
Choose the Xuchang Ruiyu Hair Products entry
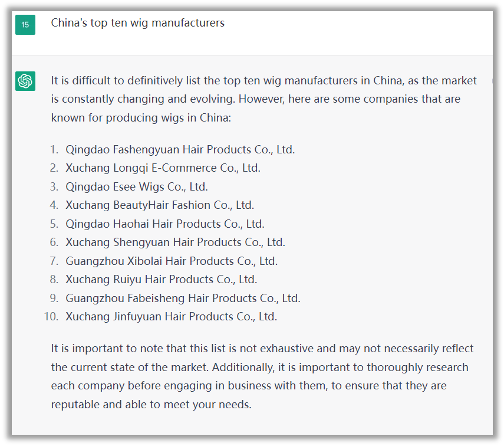coord(161,279)
